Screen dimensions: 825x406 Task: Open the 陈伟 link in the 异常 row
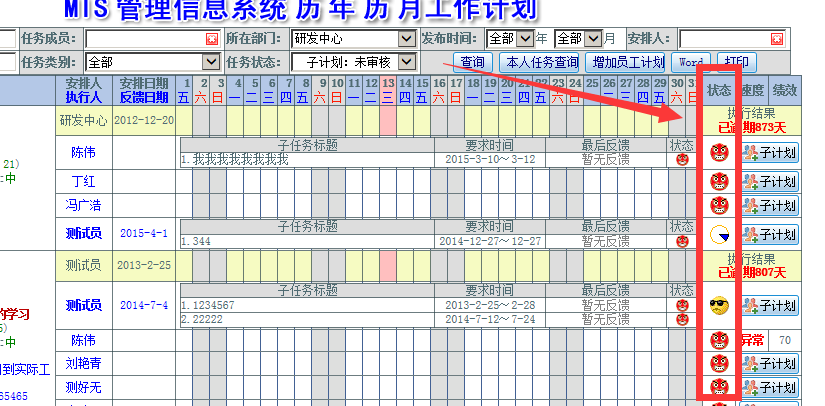pos(84,340)
